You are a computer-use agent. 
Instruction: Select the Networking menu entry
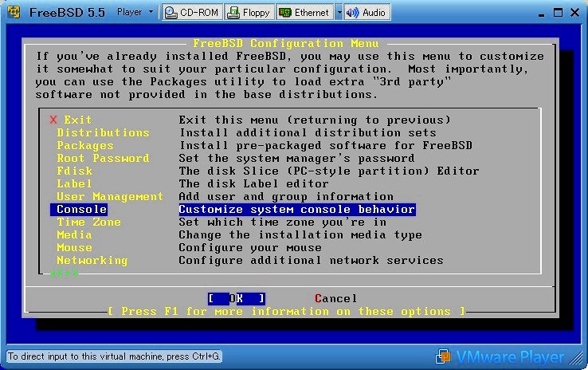(92, 260)
